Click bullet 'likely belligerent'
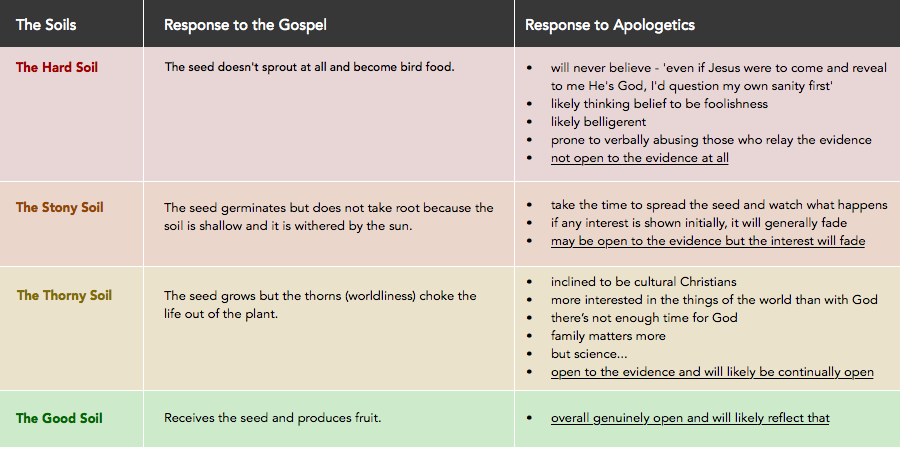 tap(598, 122)
